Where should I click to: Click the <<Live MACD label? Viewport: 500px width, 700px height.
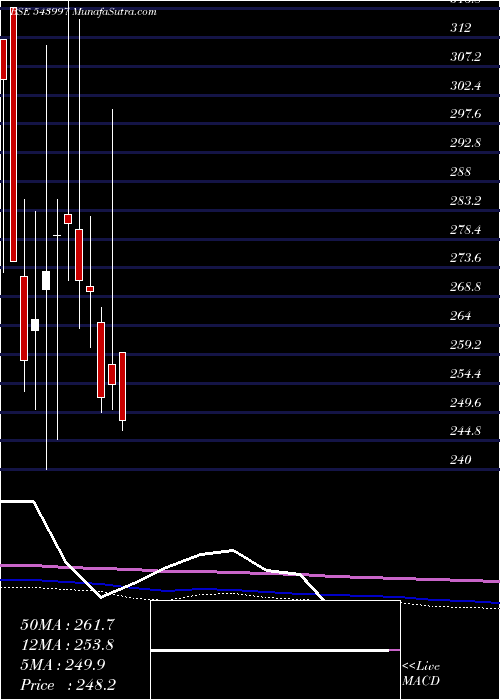[x=421, y=674]
